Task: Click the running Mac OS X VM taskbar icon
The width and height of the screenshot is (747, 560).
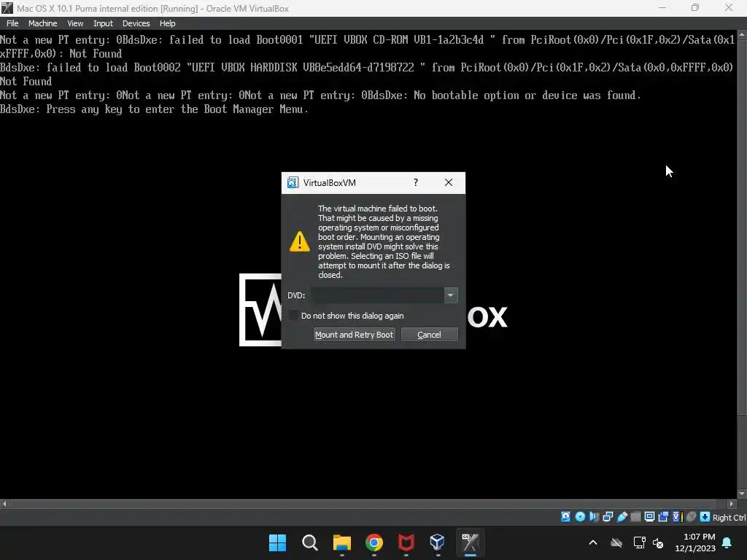Action: pos(471,542)
